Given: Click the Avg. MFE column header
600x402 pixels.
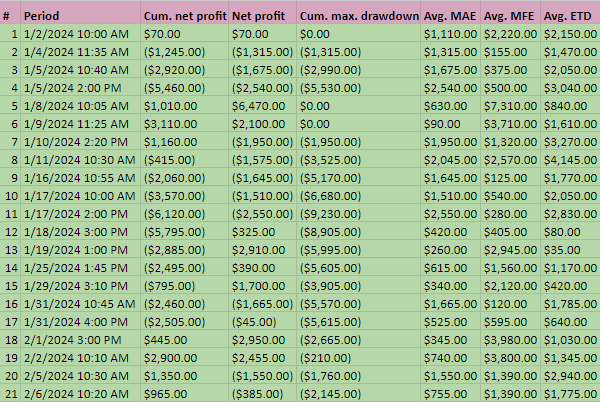Looking at the screenshot, I should pyautogui.click(x=510, y=15).
